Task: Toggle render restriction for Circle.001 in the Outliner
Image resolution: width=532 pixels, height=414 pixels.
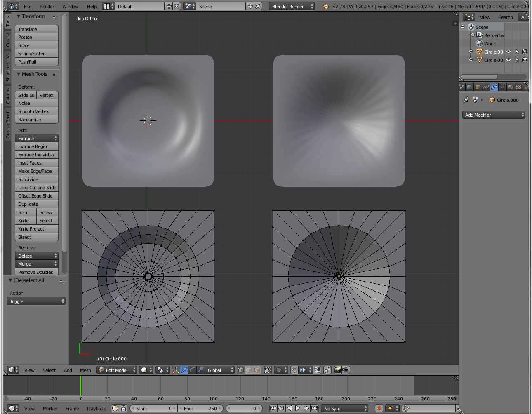Action: pyautogui.click(x=525, y=60)
